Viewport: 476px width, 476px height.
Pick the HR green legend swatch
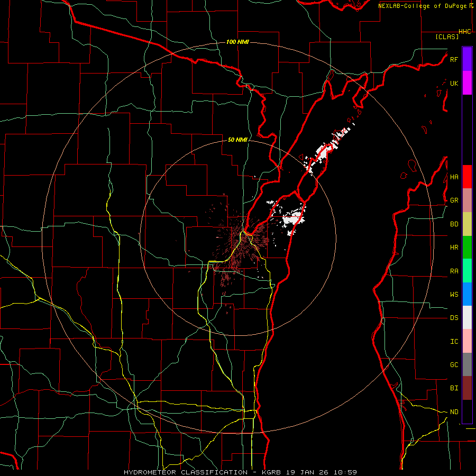pyautogui.click(x=467, y=248)
